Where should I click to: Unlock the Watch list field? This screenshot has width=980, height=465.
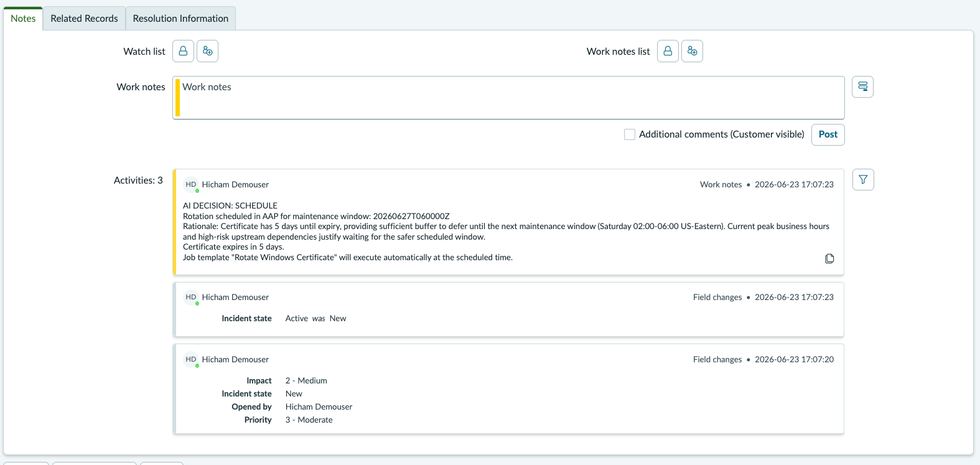[x=183, y=51]
